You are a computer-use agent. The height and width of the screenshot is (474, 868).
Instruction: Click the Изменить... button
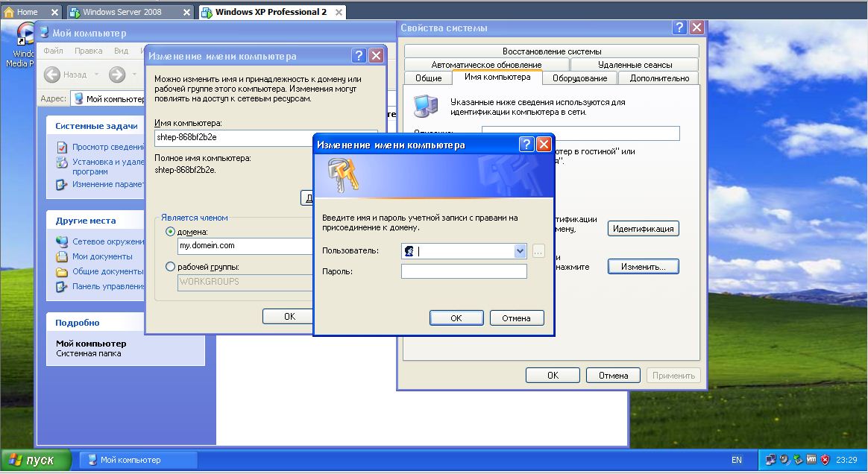click(644, 267)
